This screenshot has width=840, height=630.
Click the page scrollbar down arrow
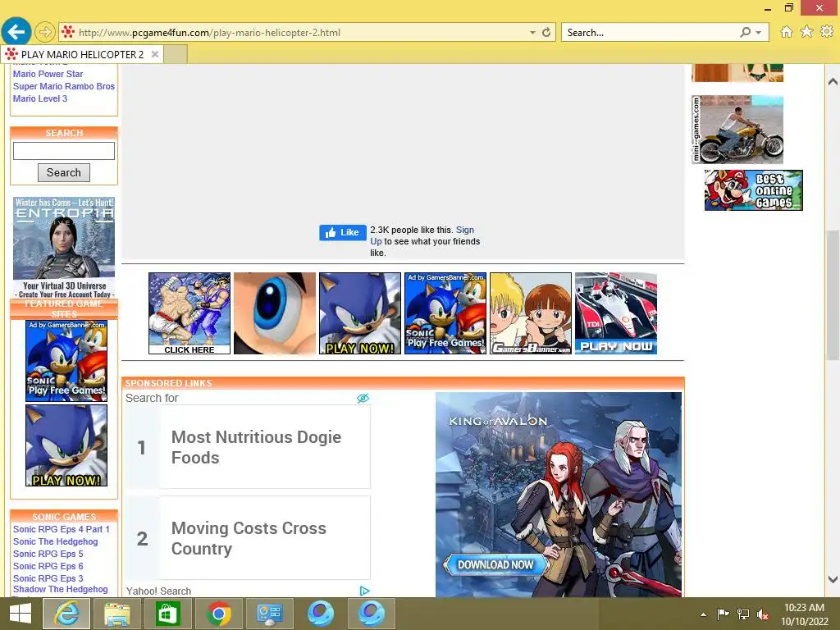pyautogui.click(x=833, y=579)
